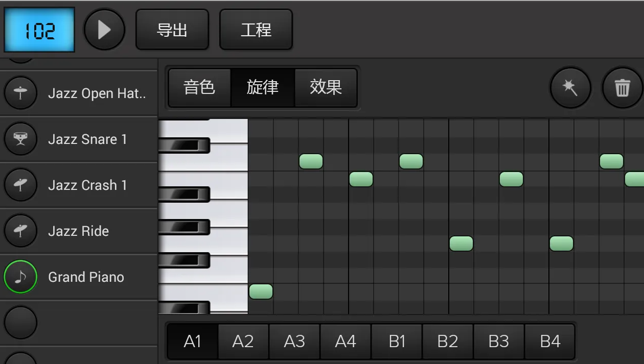Switch to the 音色 tab

199,87
